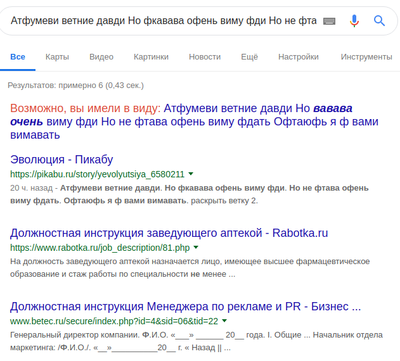400x361 pixels.
Task: Switch to the Картинки tab
Action: pyautogui.click(x=151, y=57)
